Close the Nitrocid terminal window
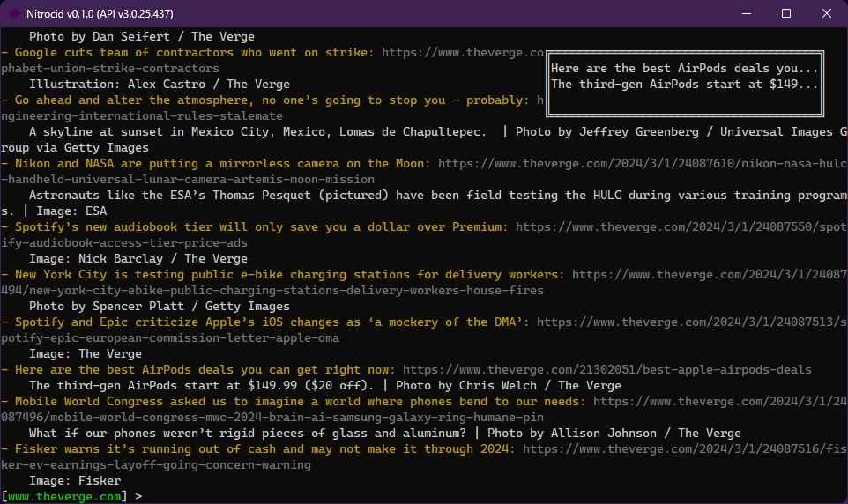Screen dimensions: 848x504 (826, 13)
